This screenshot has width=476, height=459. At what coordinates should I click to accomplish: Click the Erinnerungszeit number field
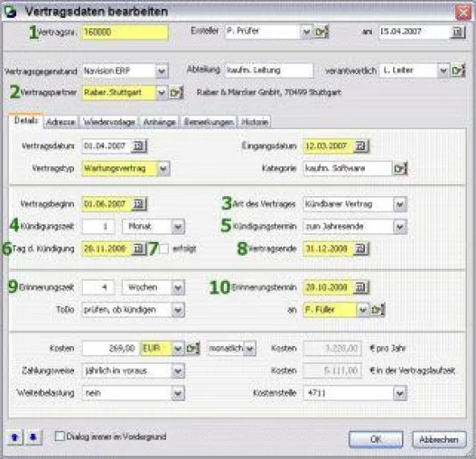pyautogui.click(x=98, y=287)
